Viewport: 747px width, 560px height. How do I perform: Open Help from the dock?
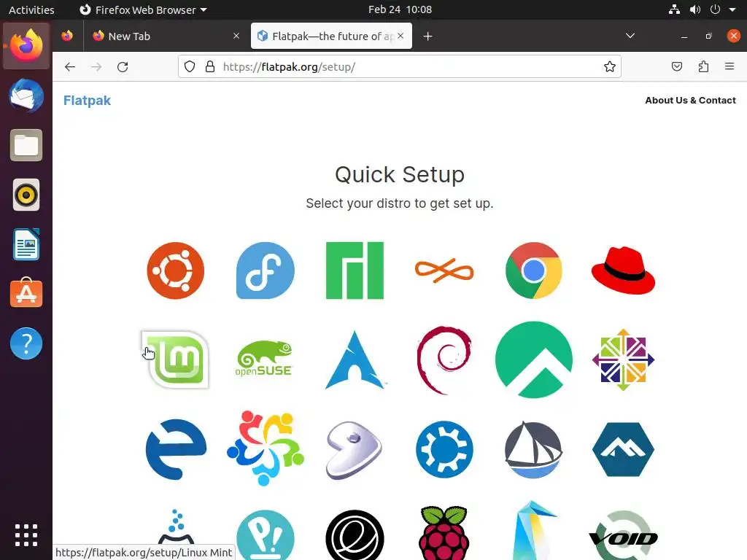pos(26,343)
